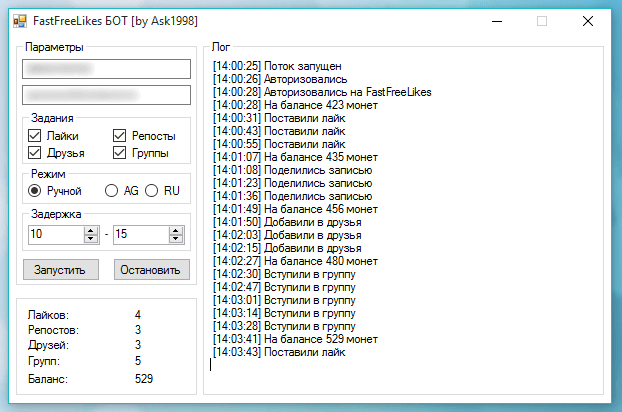Click inside the minimum delay field 10
This screenshot has height=412, width=622.
(x=56, y=234)
